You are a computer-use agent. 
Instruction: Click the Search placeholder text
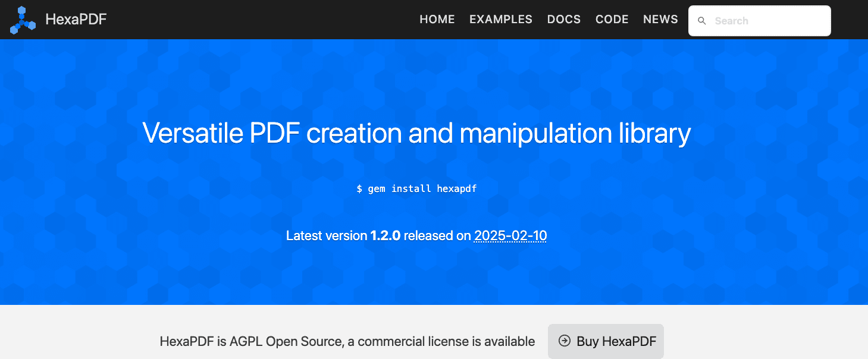coord(732,20)
